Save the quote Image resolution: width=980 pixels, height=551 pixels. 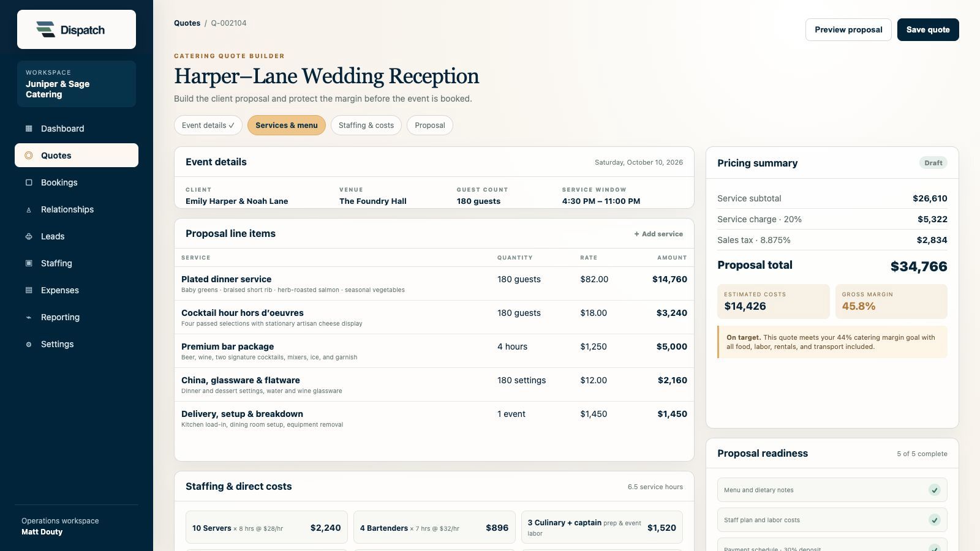(928, 29)
